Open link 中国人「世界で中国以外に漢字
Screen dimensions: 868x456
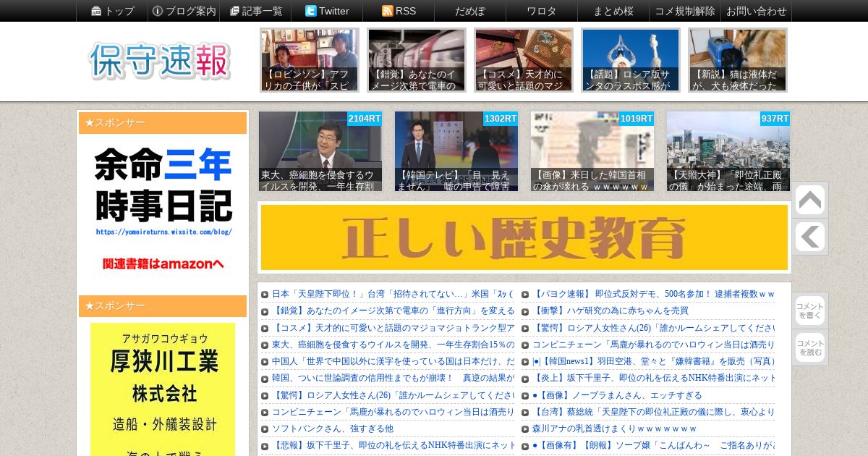[393, 362]
